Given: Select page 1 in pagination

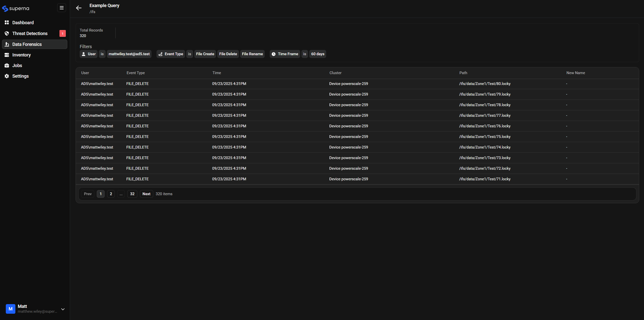Looking at the screenshot, I should click(x=101, y=194).
